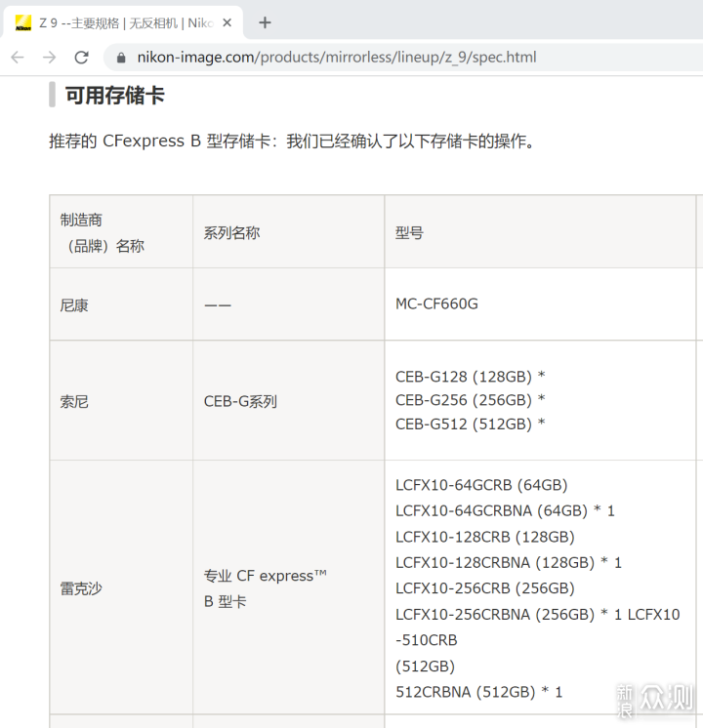Click the 系列名称 column header
The image size is (703, 728).
coord(289,231)
